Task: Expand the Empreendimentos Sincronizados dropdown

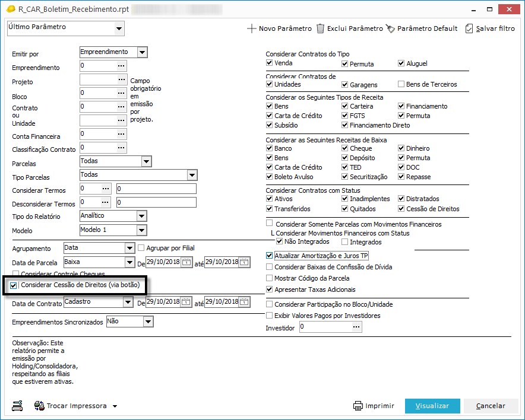Action: 148,322
